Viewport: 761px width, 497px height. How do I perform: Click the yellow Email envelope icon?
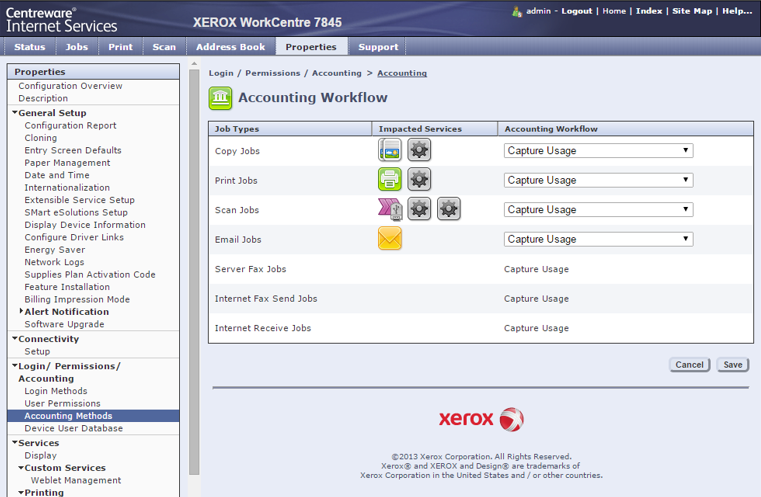point(389,239)
